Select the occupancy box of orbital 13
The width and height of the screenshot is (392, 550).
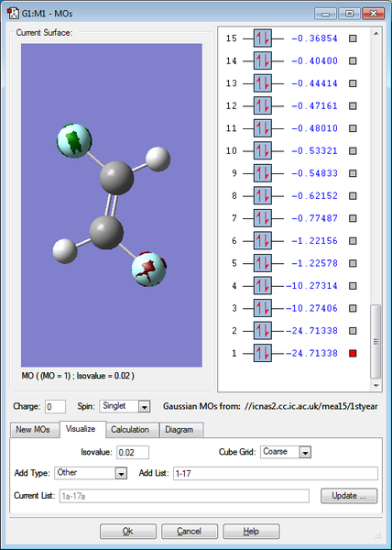pos(262,83)
